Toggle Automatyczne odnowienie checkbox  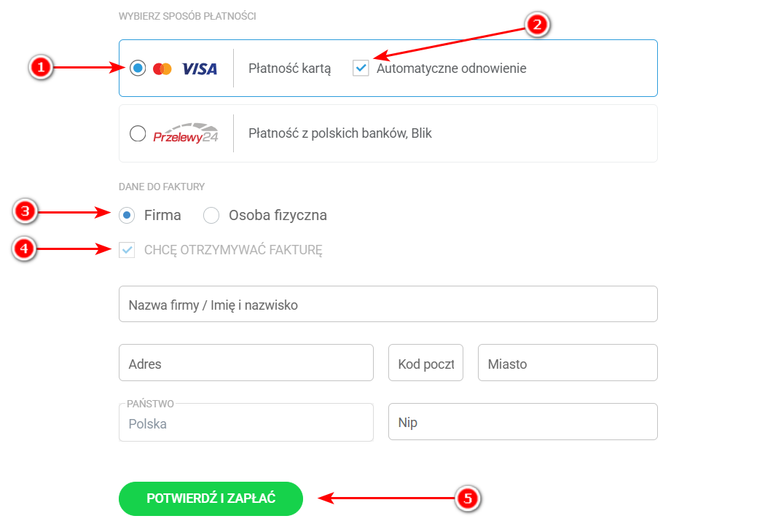click(361, 69)
